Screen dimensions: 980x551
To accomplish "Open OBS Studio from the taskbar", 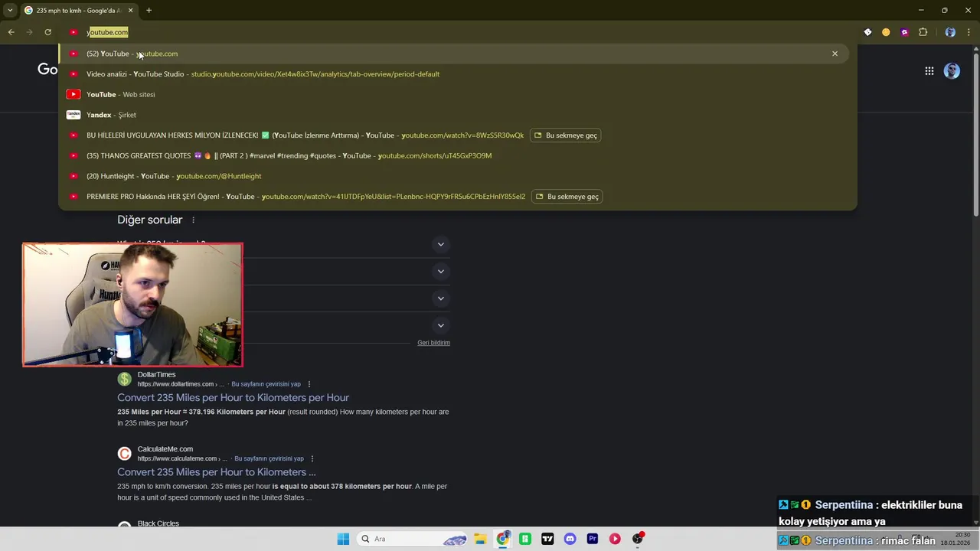I will click(637, 539).
